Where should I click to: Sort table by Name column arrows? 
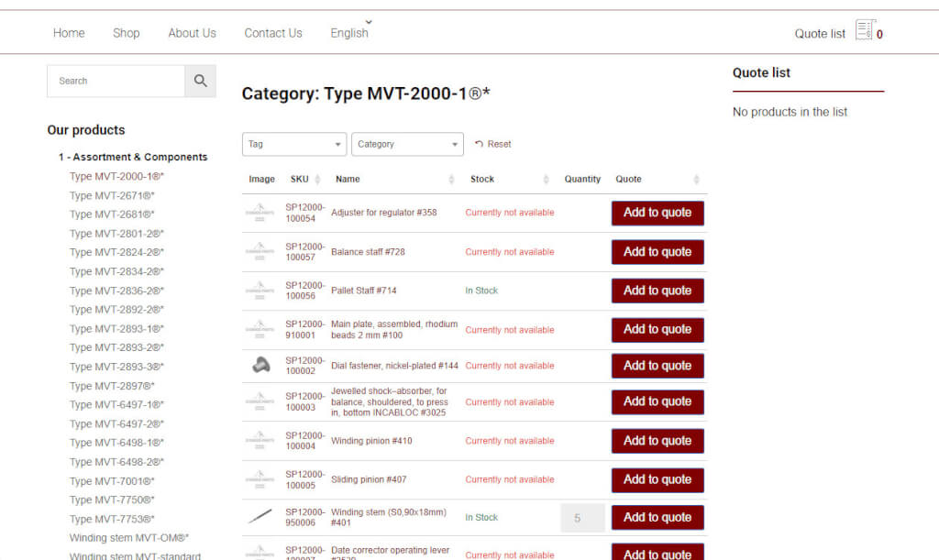tap(451, 180)
